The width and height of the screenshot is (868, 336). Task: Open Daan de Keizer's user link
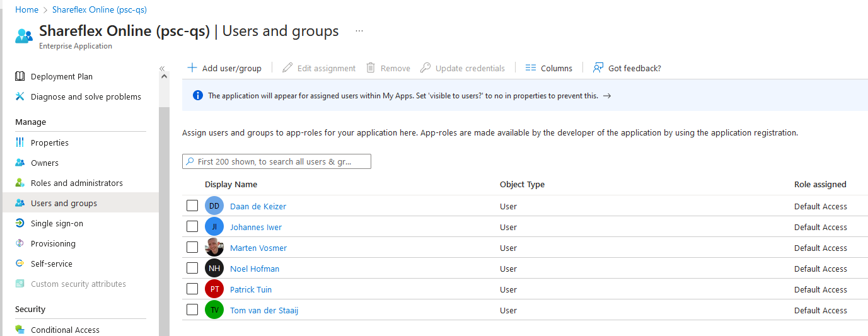click(x=258, y=206)
